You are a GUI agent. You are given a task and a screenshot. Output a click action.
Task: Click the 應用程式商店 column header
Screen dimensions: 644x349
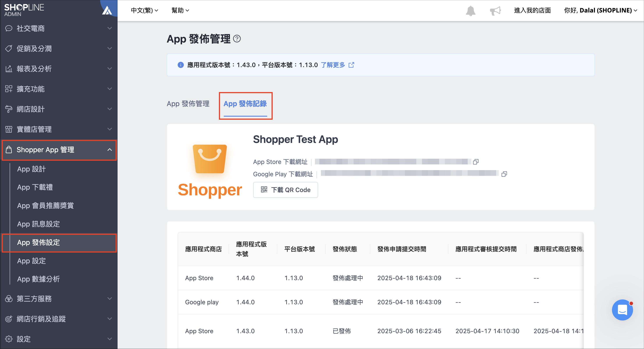(x=203, y=249)
